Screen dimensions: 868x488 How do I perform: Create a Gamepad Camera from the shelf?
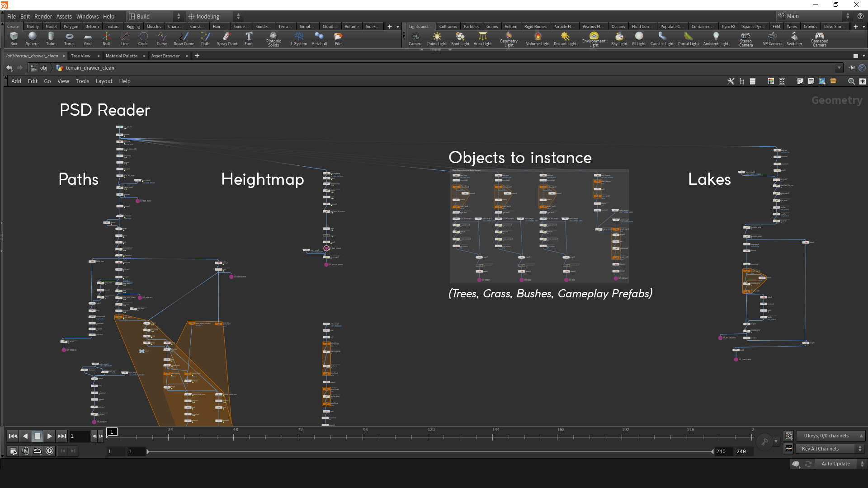tap(819, 38)
